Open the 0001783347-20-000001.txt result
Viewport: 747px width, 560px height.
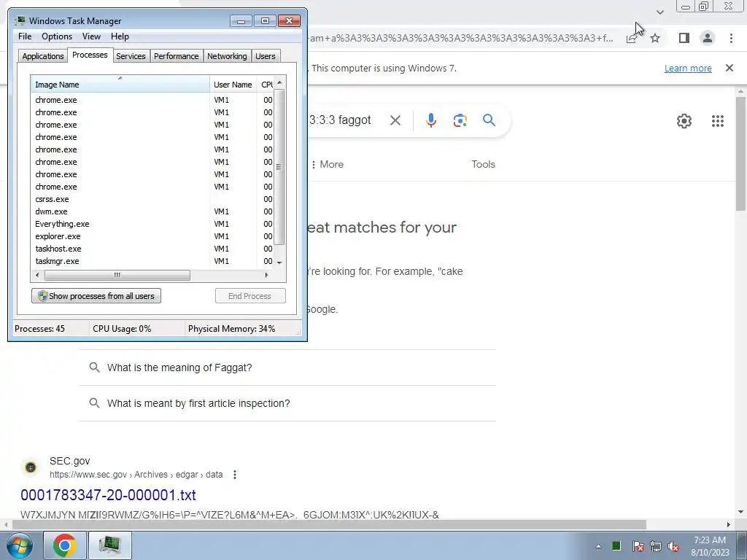108,495
